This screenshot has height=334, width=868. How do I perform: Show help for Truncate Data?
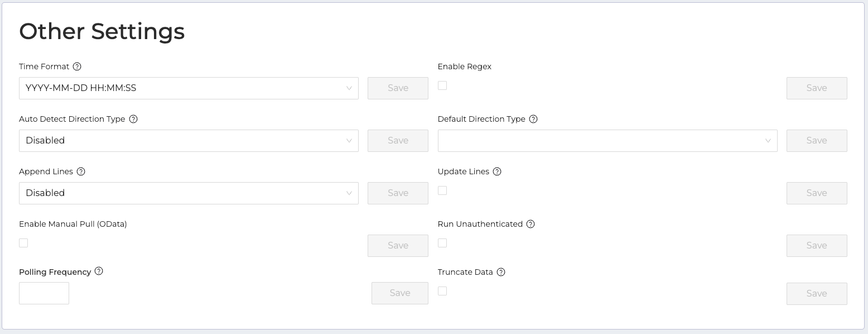point(501,272)
